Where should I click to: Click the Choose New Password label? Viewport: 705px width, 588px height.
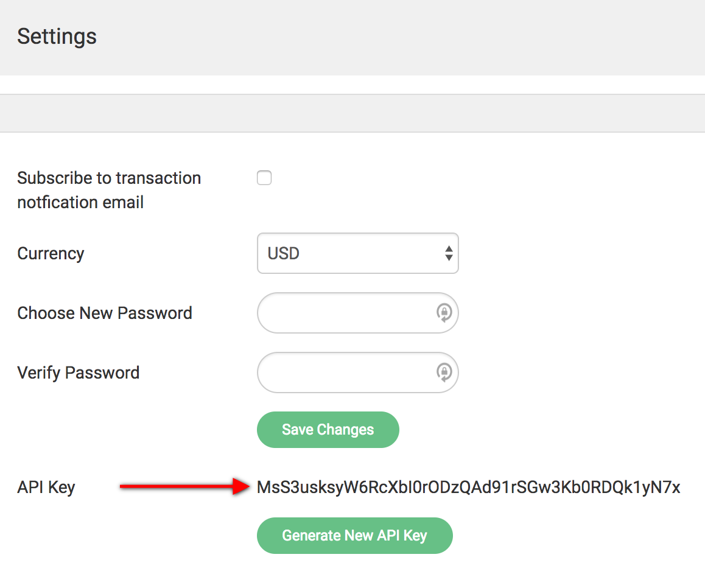105,313
